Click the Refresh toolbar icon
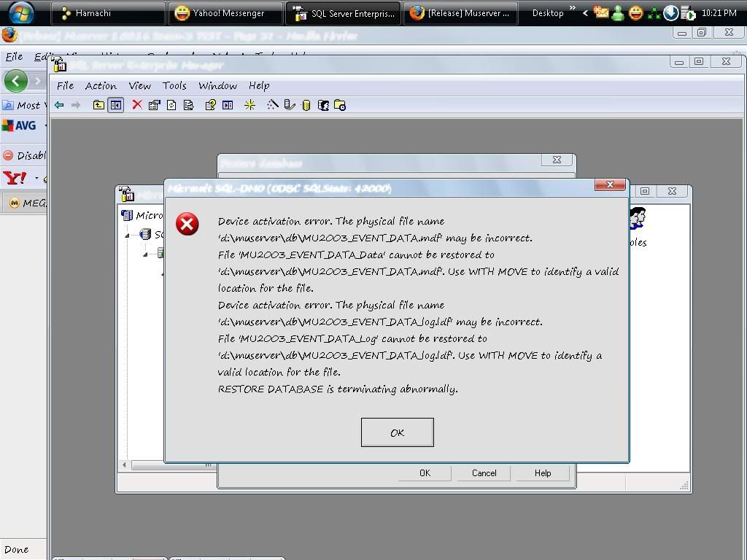This screenshot has height=560, width=747. [171, 105]
